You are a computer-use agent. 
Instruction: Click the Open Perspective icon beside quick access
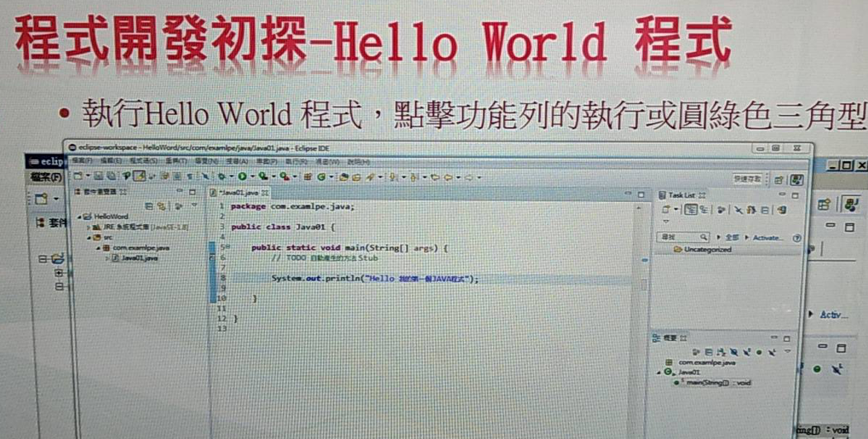click(x=779, y=180)
